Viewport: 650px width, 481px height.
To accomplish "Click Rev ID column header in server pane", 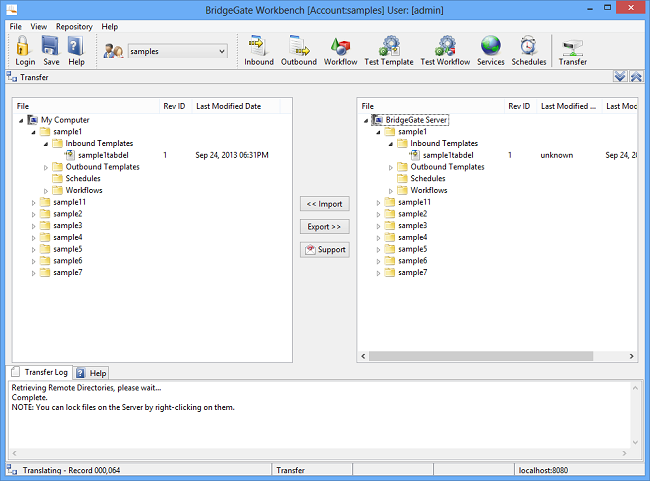I will [520, 106].
